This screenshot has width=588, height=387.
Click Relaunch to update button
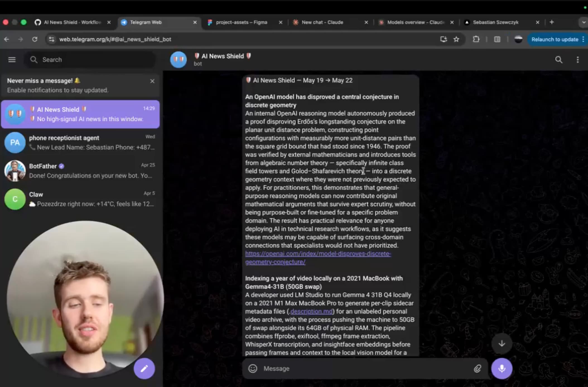point(555,39)
